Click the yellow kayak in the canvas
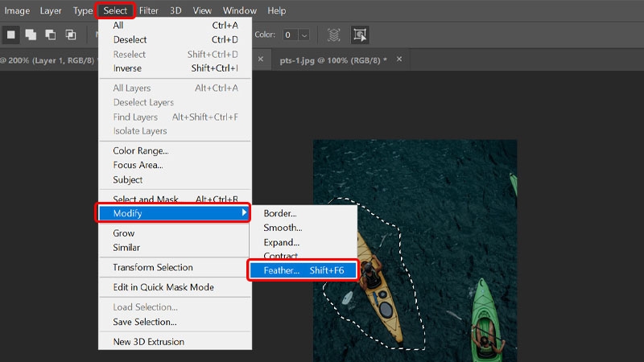This screenshot has height=362, width=644. [380, 290]
